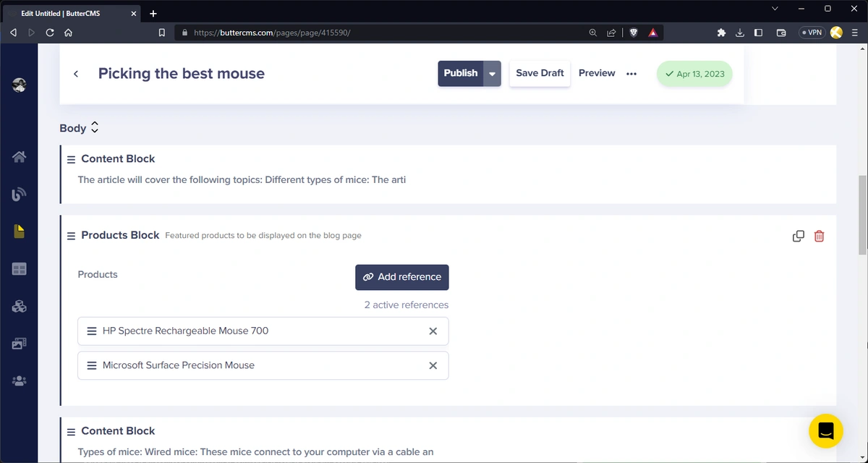This screenshot has width=868, height=463.
Task: Open Brave Rewards triangle icon
Action: pos(652,33)
